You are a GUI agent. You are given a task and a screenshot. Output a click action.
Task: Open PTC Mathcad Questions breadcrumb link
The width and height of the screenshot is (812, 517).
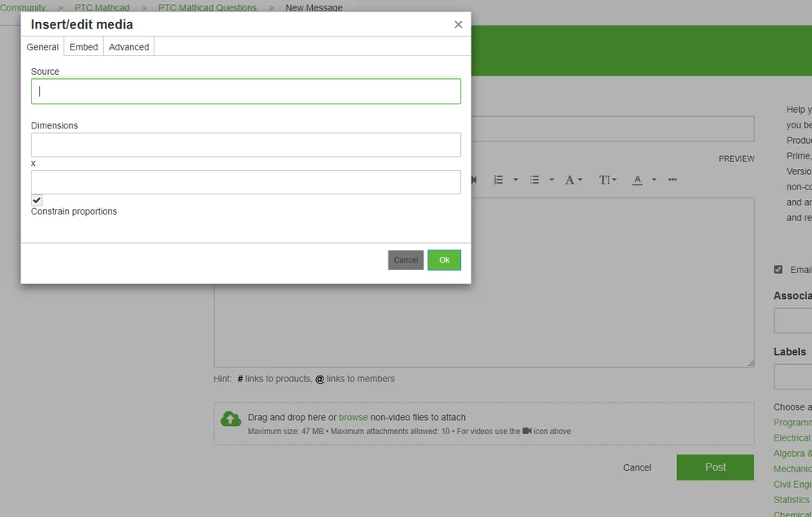click(207, 8)
